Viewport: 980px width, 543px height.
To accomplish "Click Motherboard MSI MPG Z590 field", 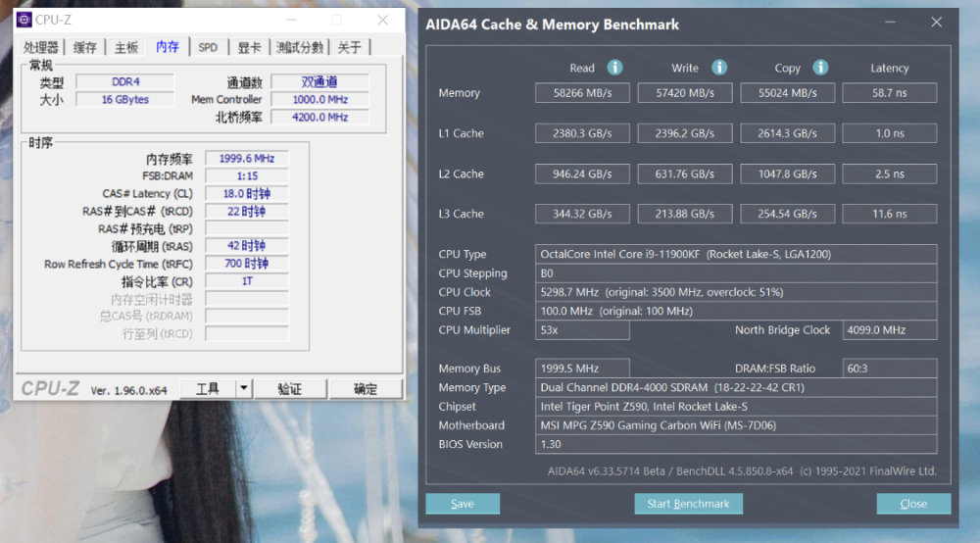I will click(x=736, y=425).
